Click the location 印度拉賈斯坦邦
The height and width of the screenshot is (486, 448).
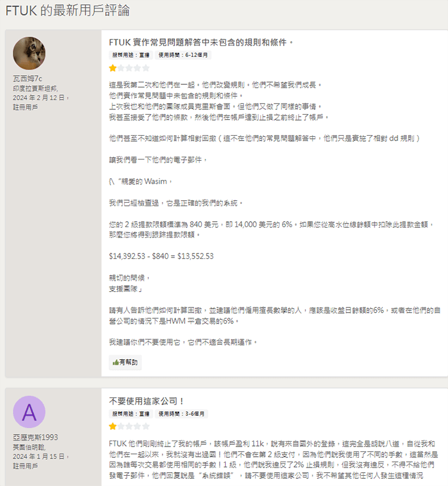[35, 88]
